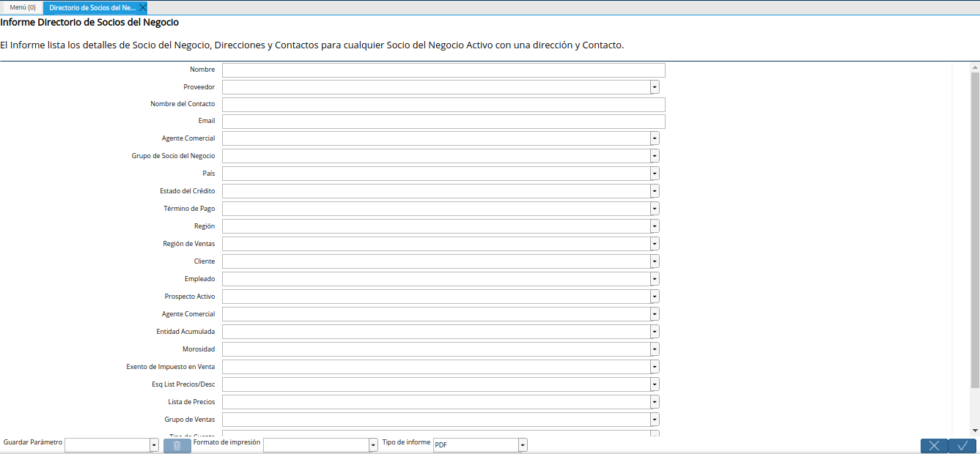This screenshot has width=980, height=454.
Task: Click the Proveedor label
Action: (199, 87)
